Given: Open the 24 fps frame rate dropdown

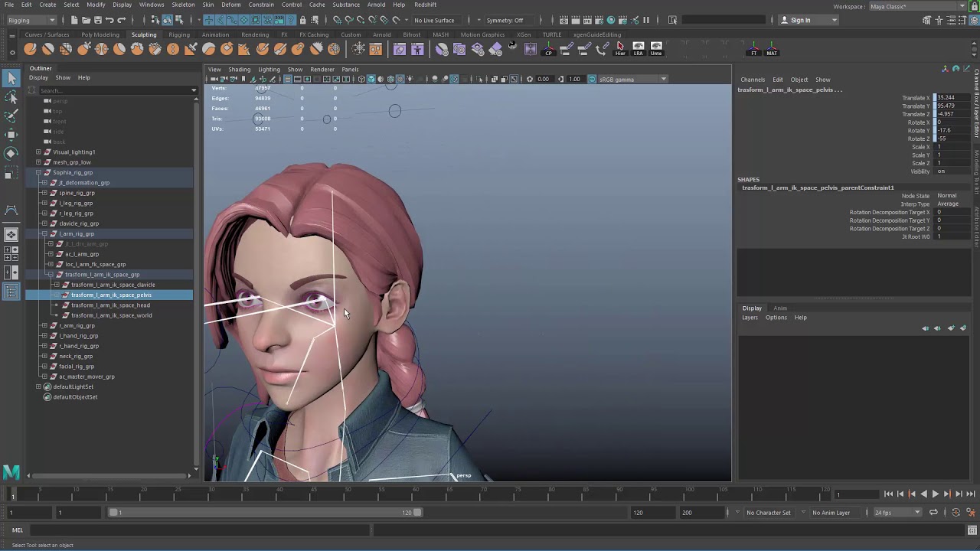Looking at the screenshot, I should click(x=897, y=513).
